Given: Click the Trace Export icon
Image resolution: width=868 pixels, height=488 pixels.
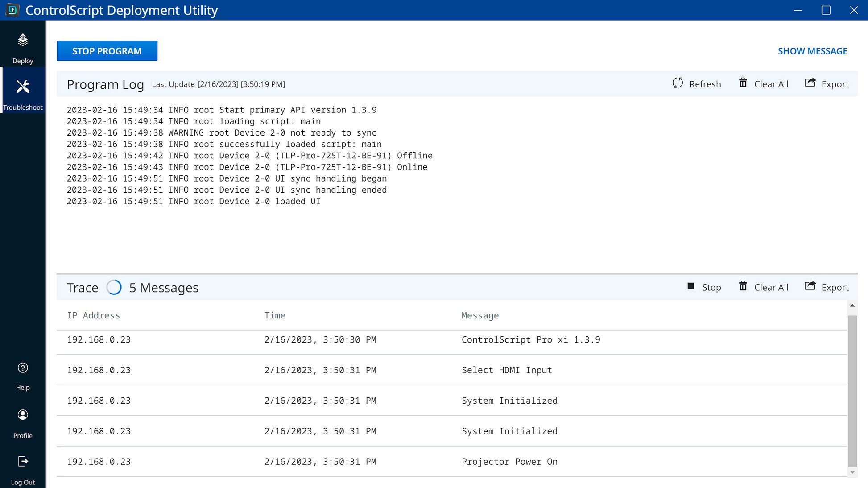Looking at the screenshot, I should tap(810, 286).
